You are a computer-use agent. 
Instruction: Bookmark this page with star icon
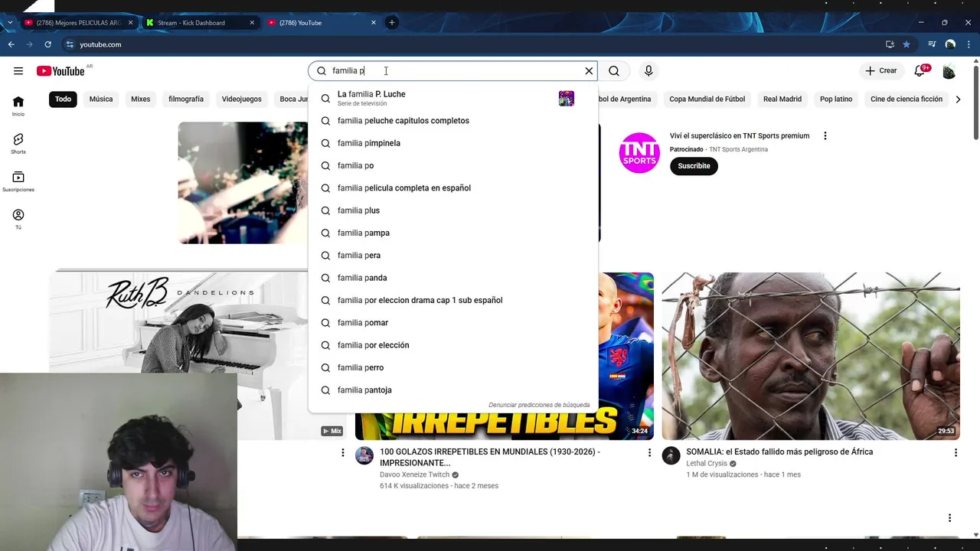click(906, 44)
